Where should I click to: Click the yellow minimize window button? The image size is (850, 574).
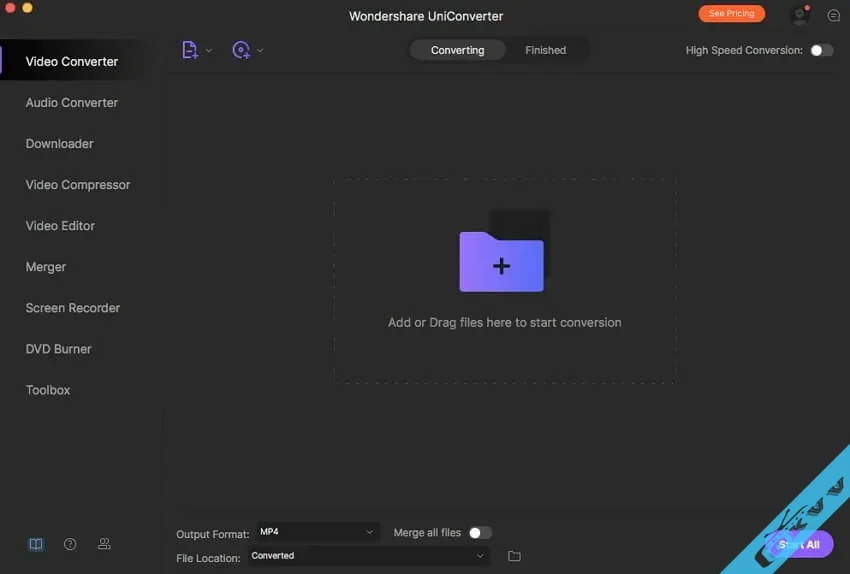pos(28,8)
